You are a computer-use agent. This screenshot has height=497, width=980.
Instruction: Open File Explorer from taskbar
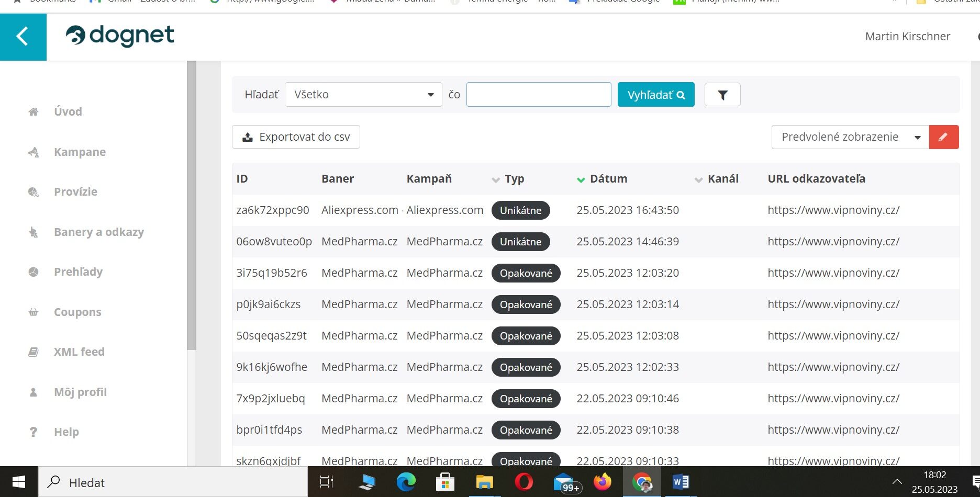click(x=484, y=482)
